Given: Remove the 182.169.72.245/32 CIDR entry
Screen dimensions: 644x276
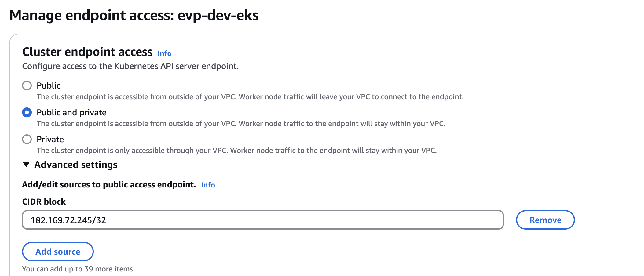Looking at the screenshot, I should click(545, 220).
